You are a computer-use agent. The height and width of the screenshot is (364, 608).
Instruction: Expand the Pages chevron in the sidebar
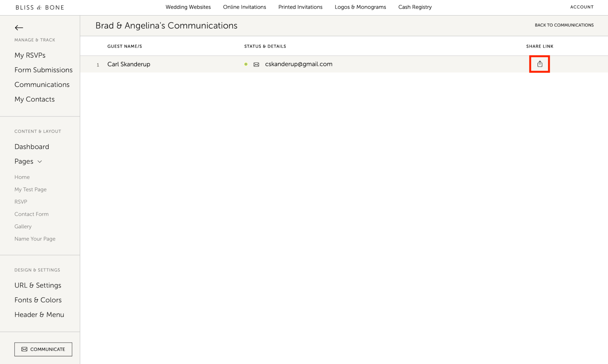click(x=40, y=161)
